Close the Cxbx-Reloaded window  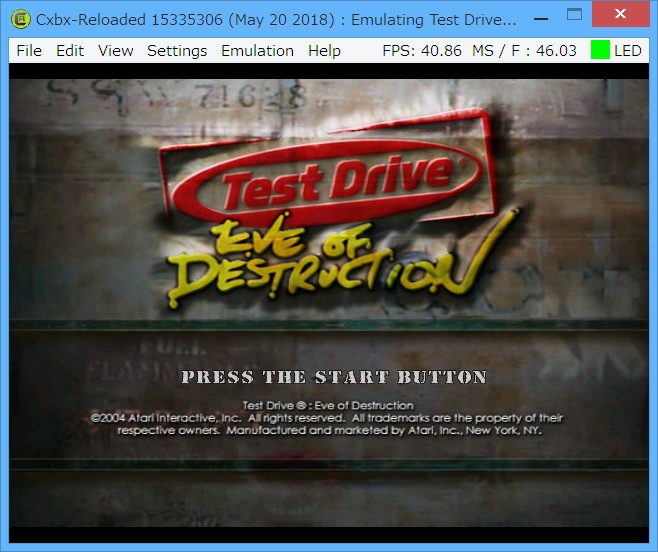tap(620, 14)
